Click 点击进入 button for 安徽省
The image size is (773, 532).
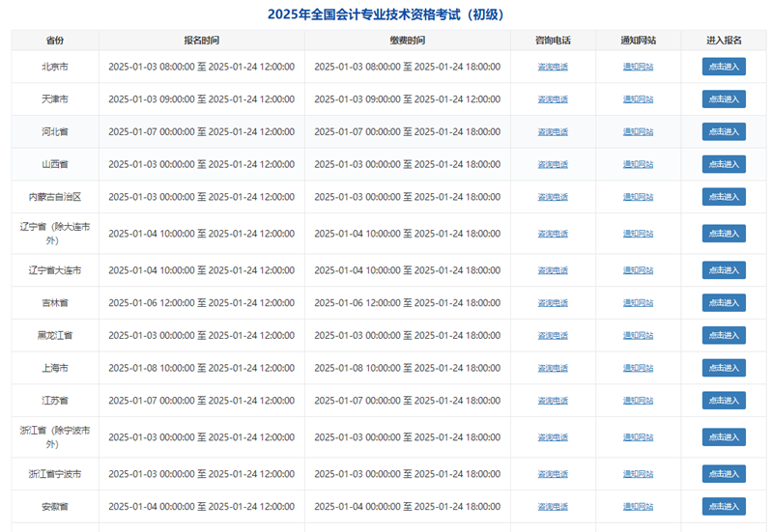[723, 506]
